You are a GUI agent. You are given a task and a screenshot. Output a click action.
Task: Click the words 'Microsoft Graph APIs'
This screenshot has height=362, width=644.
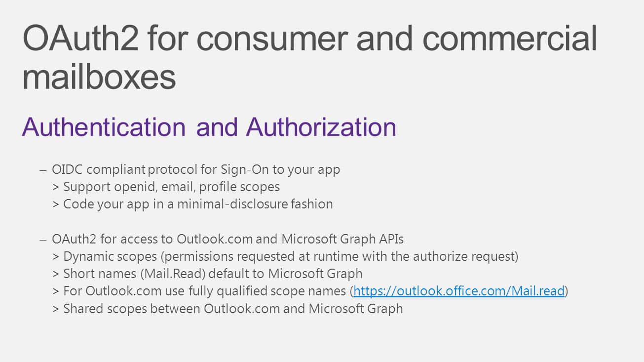click(342, 240)
